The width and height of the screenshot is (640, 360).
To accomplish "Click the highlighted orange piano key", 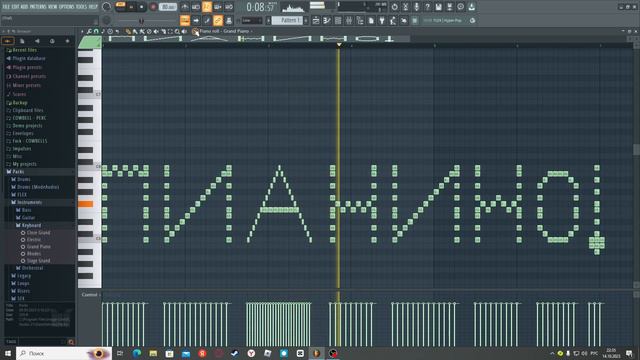I will click(x=85, y=204).
